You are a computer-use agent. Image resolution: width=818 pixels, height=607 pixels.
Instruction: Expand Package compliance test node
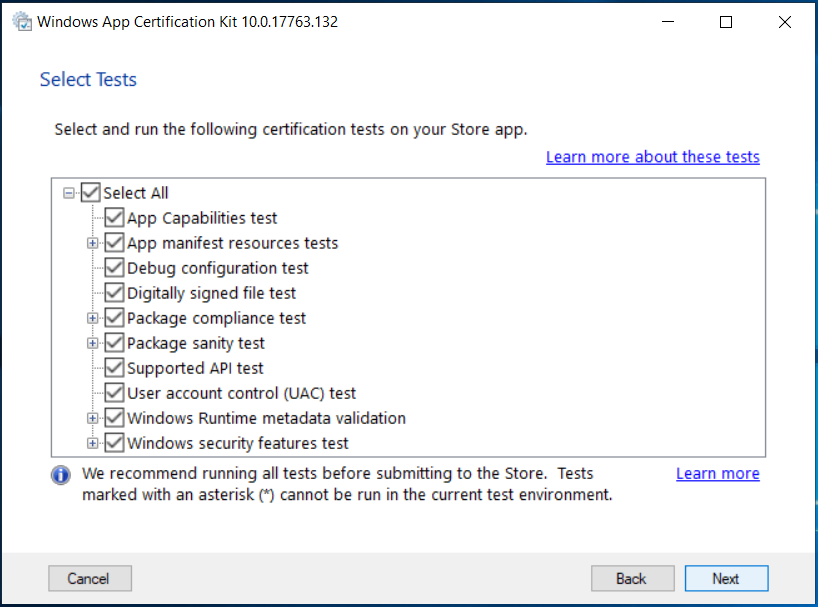click(92, 318)
